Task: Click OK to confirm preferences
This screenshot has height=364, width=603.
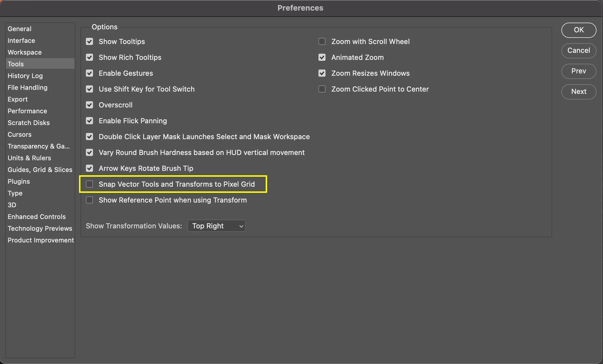Action: point(578,30)
